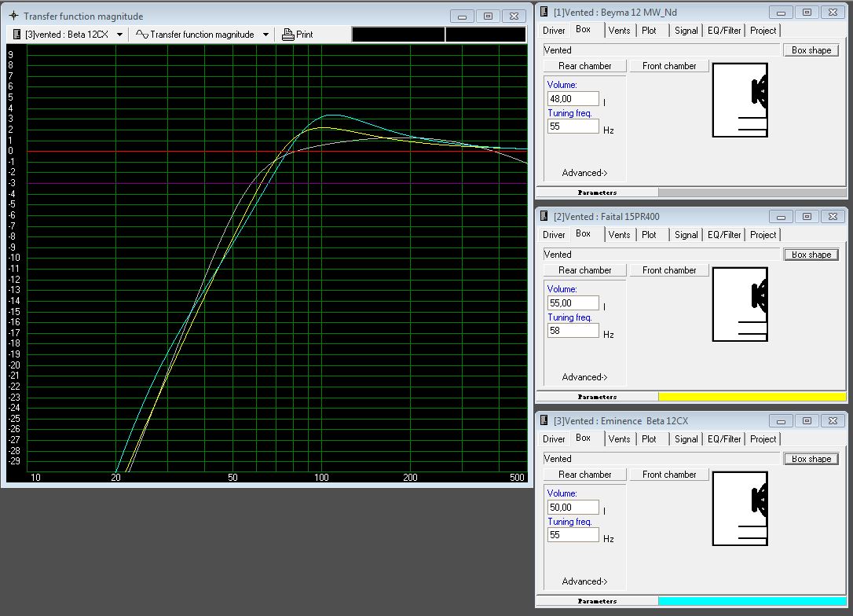Select Box tab in Beyma window
The width and height of the screenshot is (853, 616).
pyautogui.click(x=583, y=29)
